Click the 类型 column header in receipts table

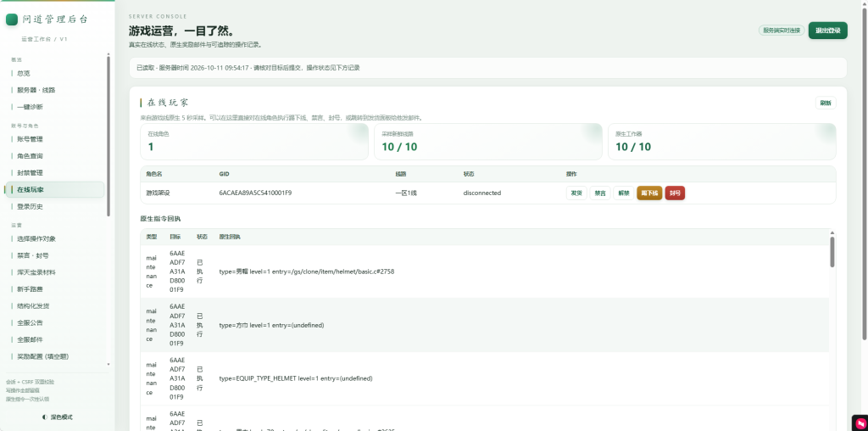pos(151,237)
